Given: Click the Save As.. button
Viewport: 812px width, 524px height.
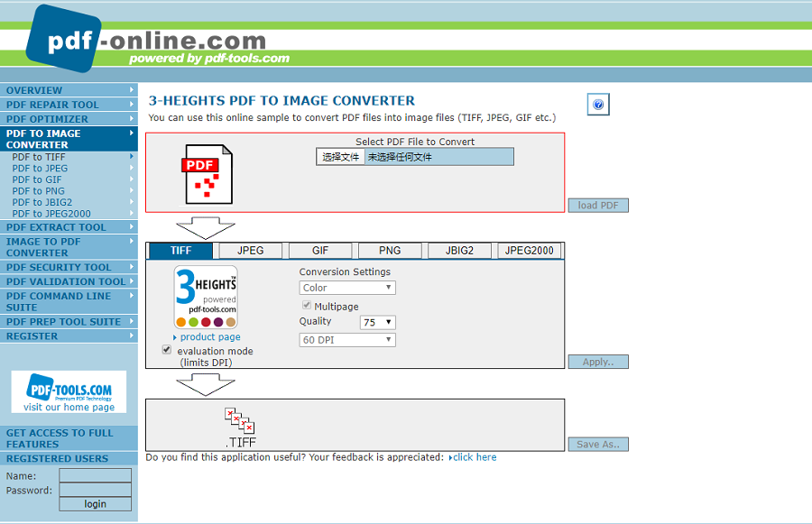Looking at the screenshot, I should tap(598, 445).
